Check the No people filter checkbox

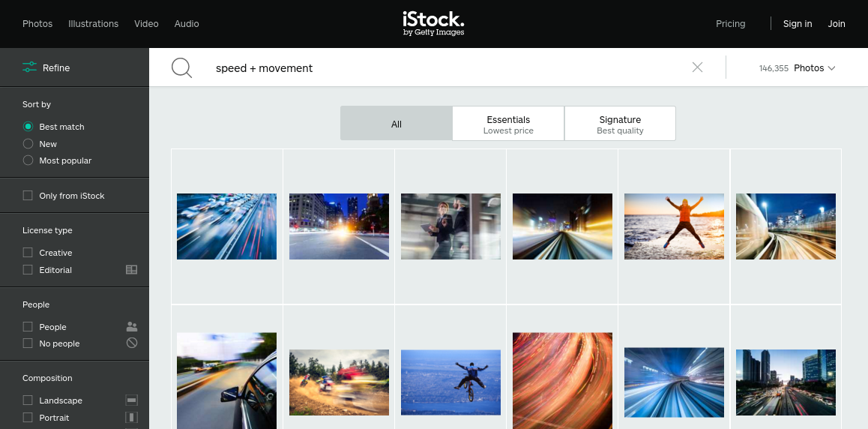[x=28, y=343]
